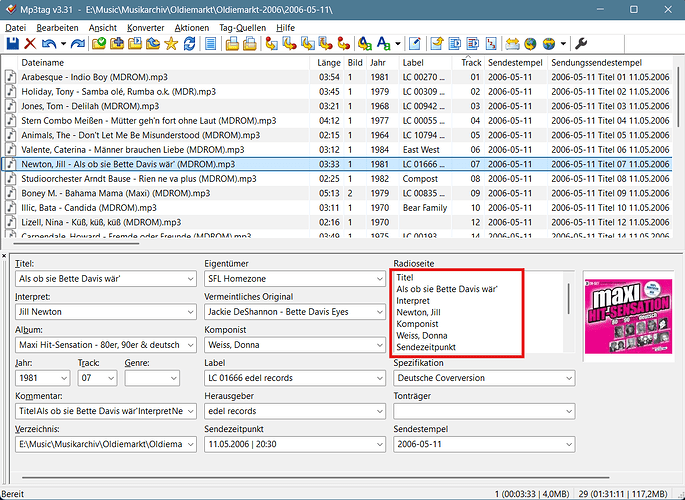
Task: Open tag source globe icon beside dropdown arrow
Action: pos(549,44)
